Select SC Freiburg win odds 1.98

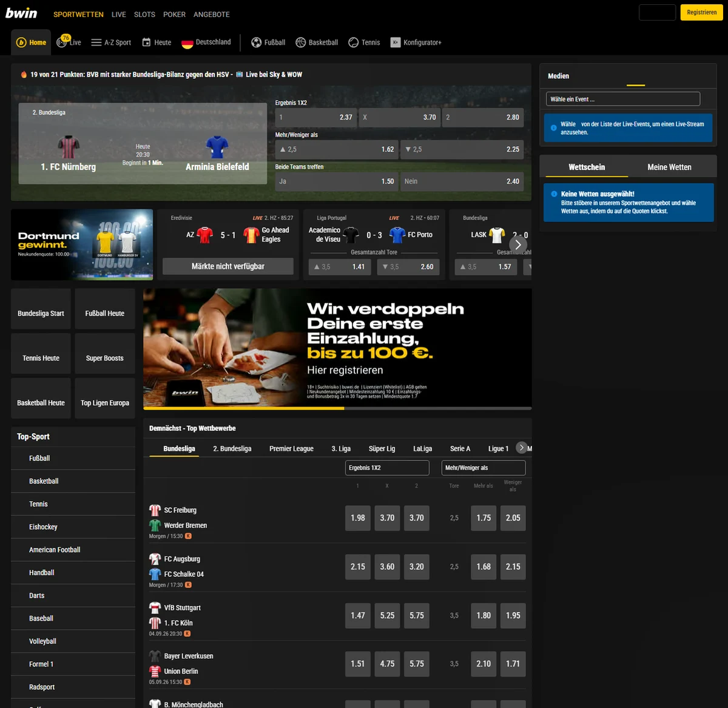click(x=358, y=518)
